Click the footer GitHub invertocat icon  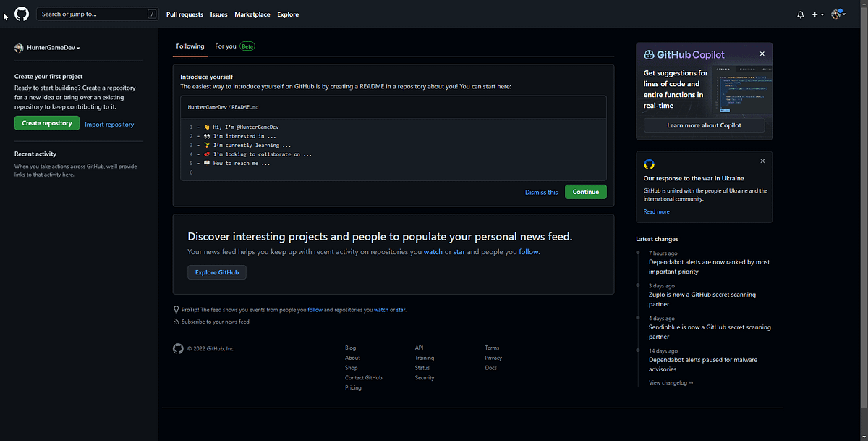click(178, 348)
